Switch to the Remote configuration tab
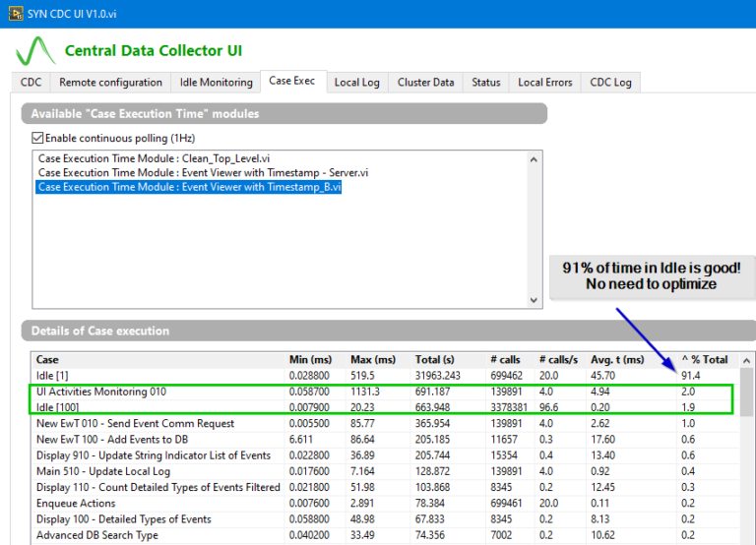The image size is (756, 545). [110, 83]
